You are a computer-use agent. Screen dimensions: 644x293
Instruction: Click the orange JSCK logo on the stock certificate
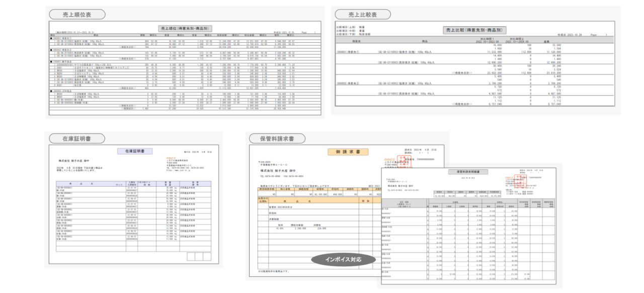point(172,158)
